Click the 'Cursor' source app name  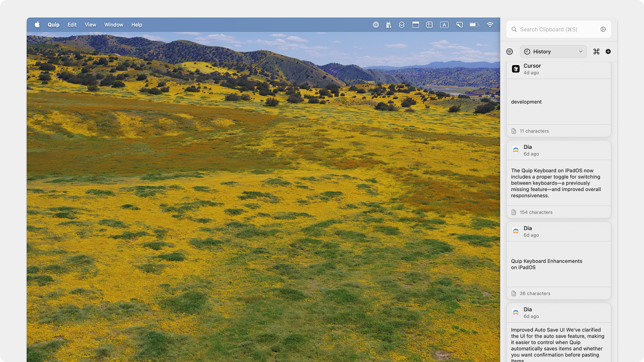[x=532, y=66]
